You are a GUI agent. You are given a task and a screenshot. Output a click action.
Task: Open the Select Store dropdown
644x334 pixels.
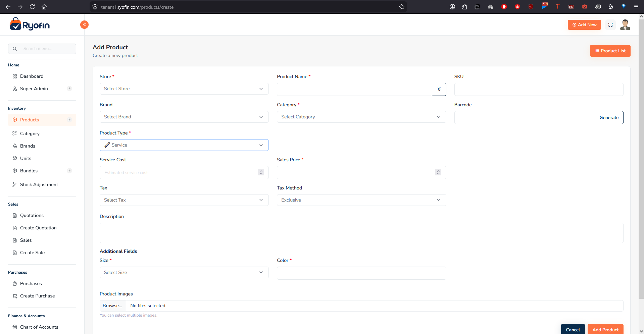click(x=184, y=89)
